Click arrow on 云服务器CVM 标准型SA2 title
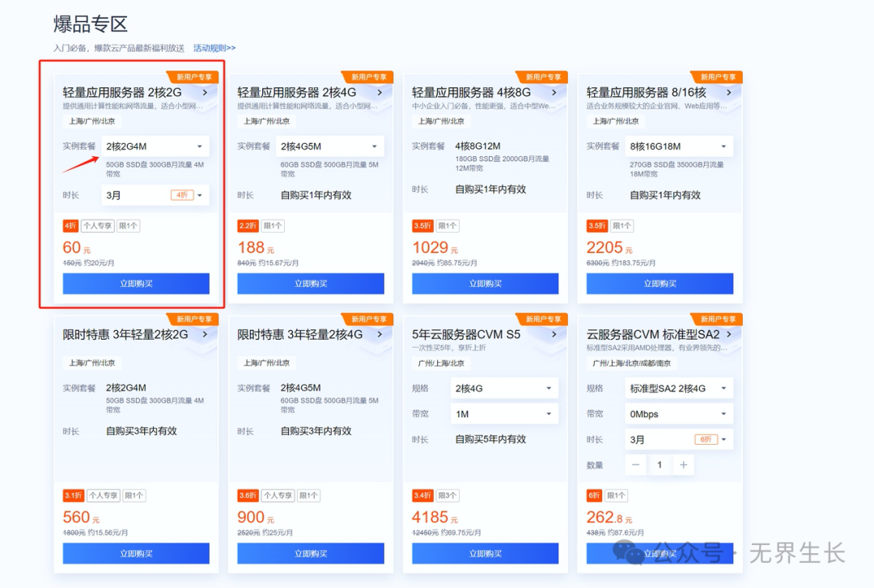Image resolution: width=874 pixels, height=588 pixels. 728,334
